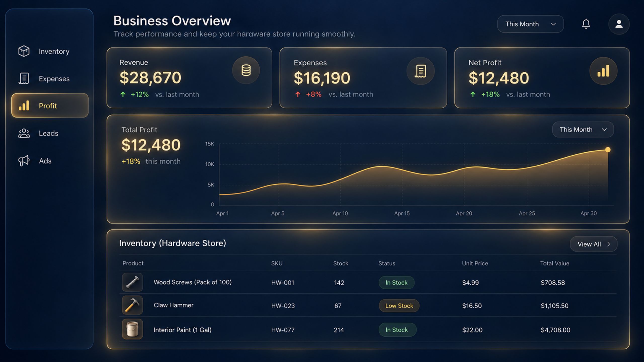Image resolution: width=644 pixels, height=362 pixels.
Task: Click the $1,105.50 total value cell
Action: point(554,306)
